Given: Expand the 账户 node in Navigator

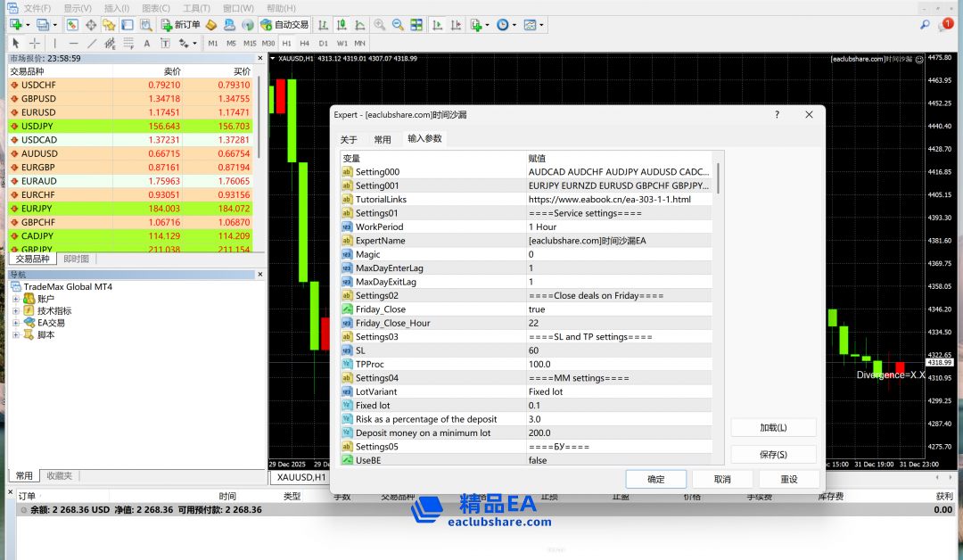Looking at the screenshot, I should coord(15,300).
